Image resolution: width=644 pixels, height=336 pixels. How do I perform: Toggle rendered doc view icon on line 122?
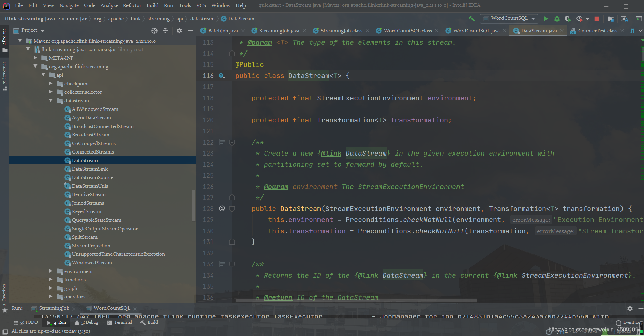click(222, 142)
